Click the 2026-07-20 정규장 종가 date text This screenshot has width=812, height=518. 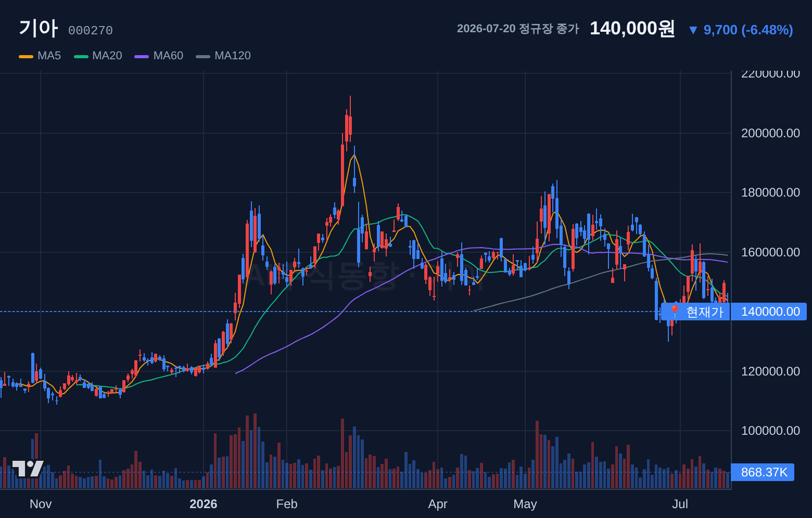coord(518,29)
